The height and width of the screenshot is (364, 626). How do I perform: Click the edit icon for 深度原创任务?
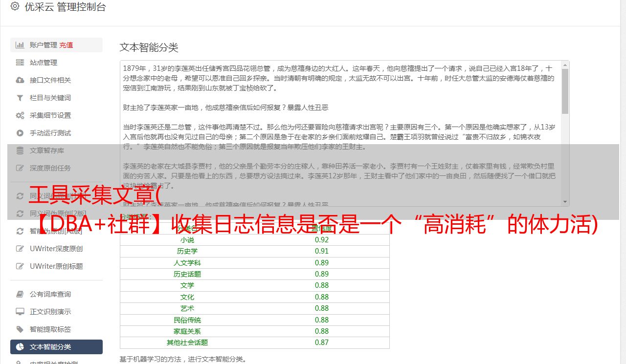(x=20, y=168)
